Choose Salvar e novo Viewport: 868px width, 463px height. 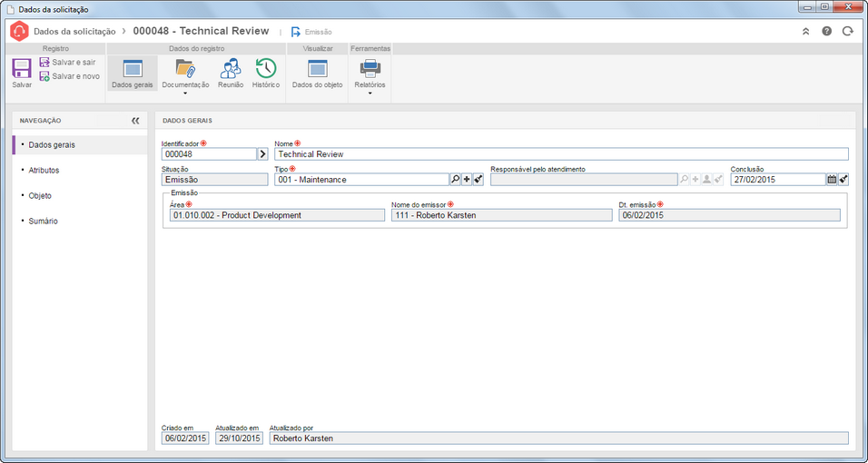(x=69, y=76)
